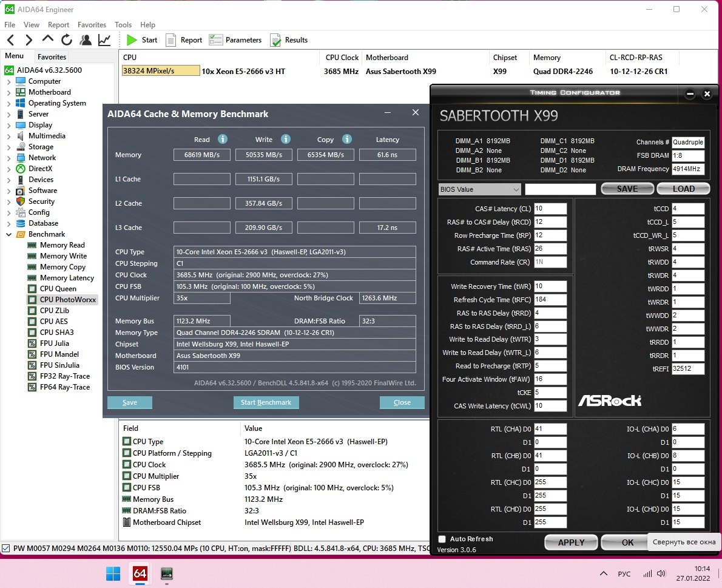722x588 pixels.
Task: Click the Back navigation arrow in toolbar
Action: (x=11, y=40)
